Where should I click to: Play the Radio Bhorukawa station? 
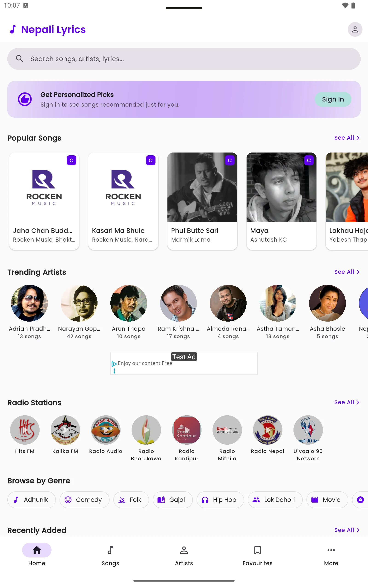click(146, 430)
